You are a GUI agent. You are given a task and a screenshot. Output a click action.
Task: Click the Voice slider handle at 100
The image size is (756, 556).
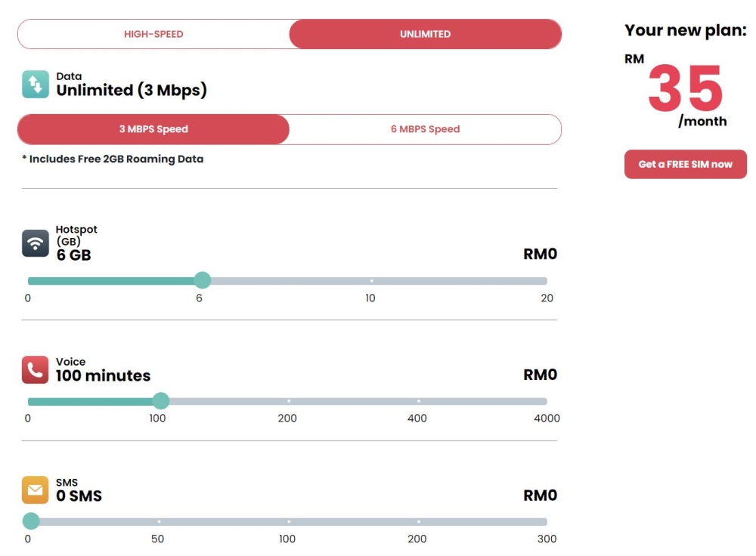161,400
